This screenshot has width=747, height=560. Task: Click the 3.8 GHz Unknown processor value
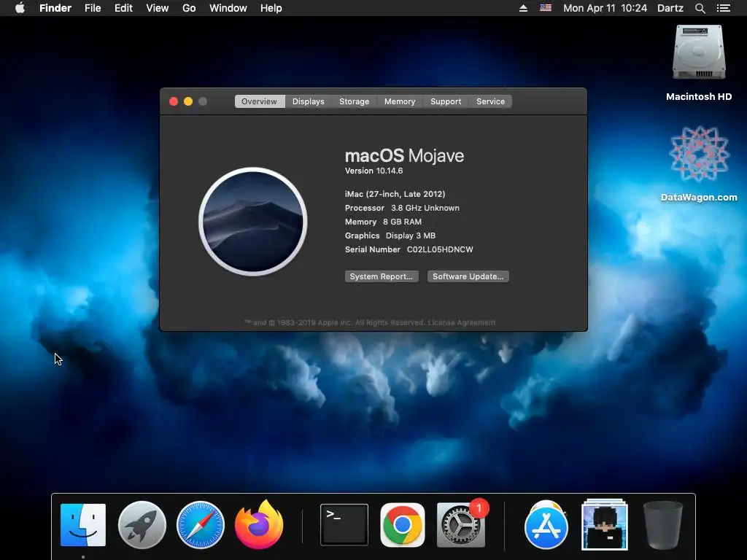[x=425, y=208]
